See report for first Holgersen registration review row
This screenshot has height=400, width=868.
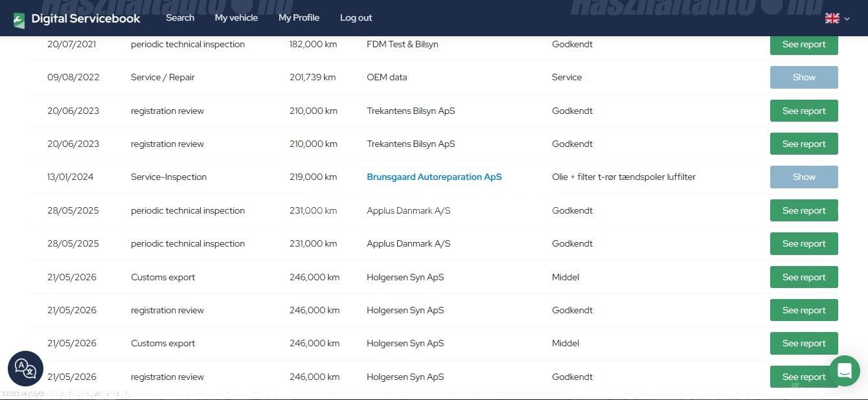(804, 310)
